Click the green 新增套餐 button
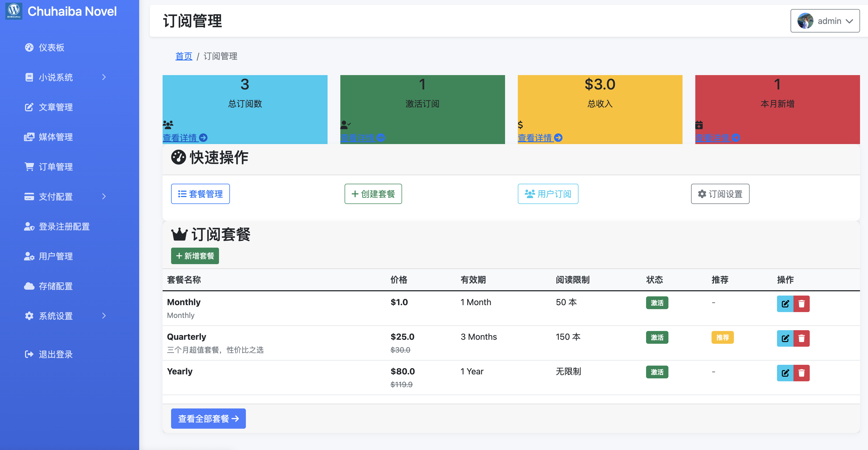This screenshot has width=868, height=450. [195, 256]
